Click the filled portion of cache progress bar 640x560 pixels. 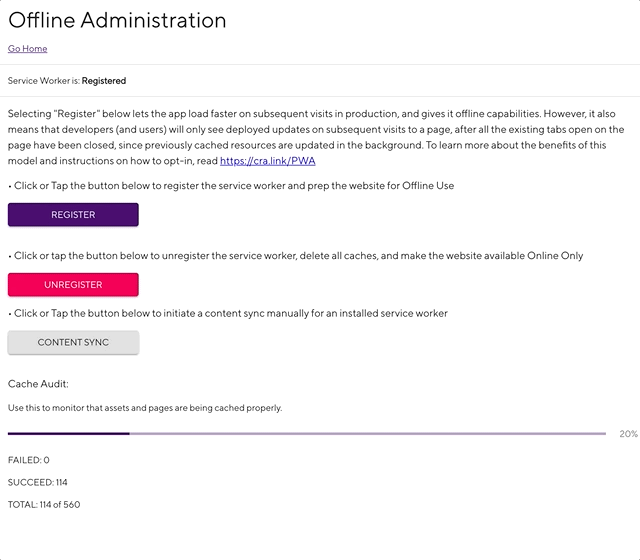68,433
